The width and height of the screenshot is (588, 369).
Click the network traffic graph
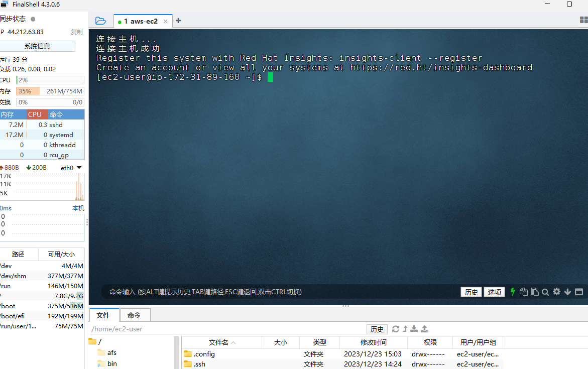click(x=42, y=186)
